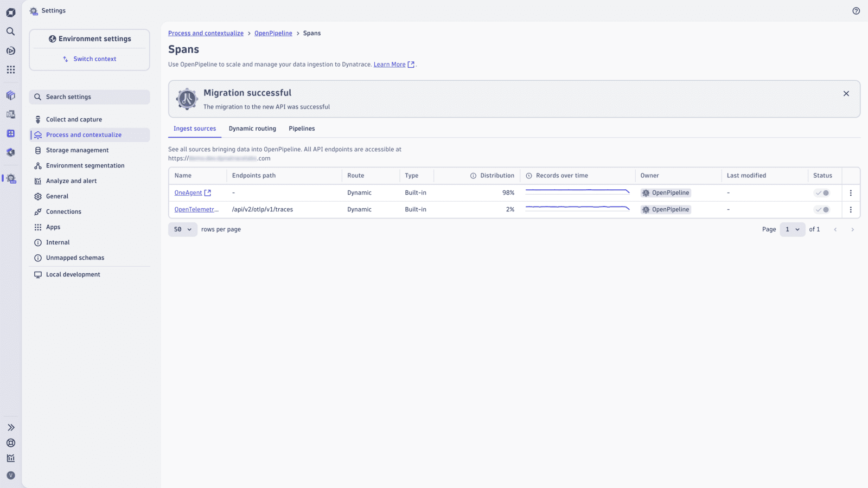Toggle the status switch on the OneAgent row
The image size is (868, 488).
(x=822, y=192)
